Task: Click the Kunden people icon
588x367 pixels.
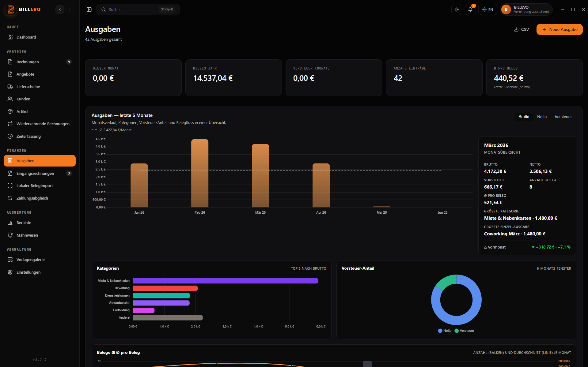Action: 10,99
